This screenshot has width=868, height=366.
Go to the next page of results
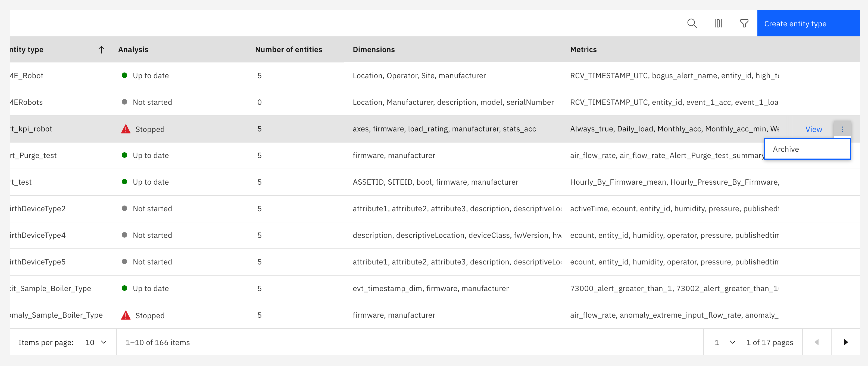[845, 342]
